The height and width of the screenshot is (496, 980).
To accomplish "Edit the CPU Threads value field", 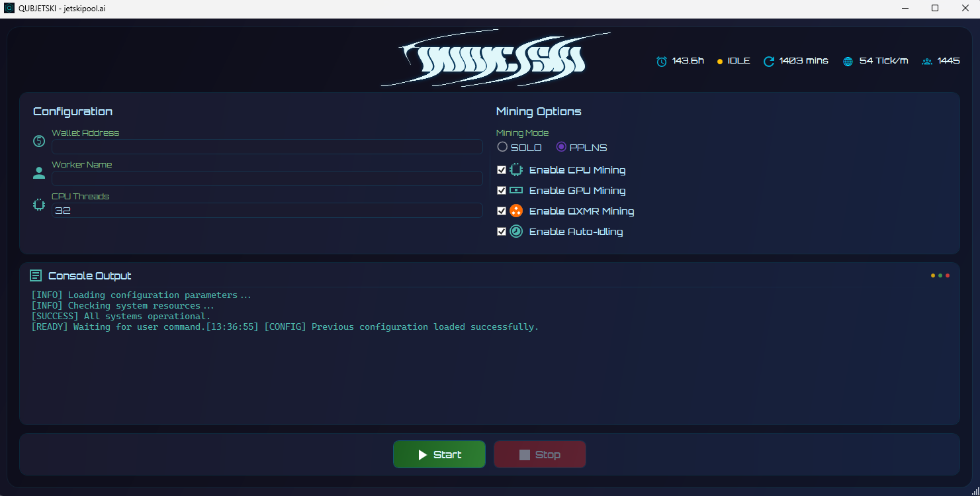I will click(x=267, y=211).
